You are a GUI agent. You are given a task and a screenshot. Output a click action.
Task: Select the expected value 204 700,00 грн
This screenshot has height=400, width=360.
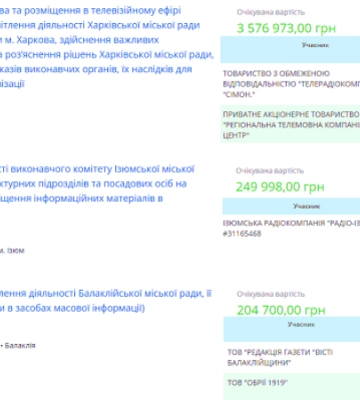[281, 310]
